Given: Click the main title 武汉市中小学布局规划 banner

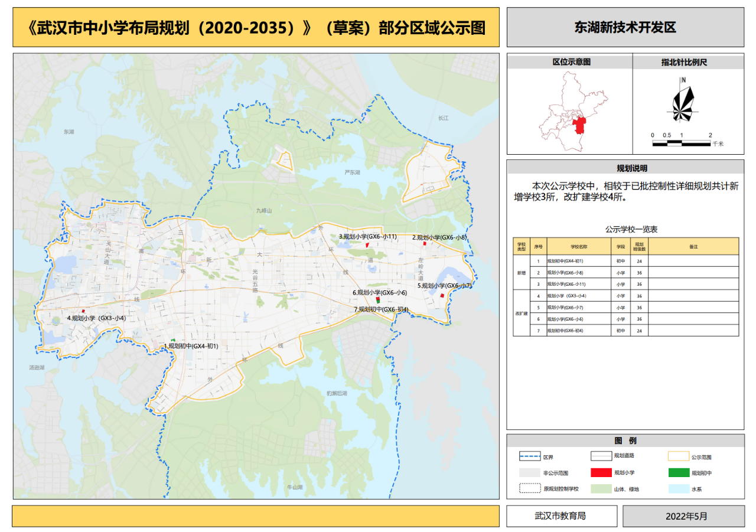Looking at the screenshot, I should point(256,27).
